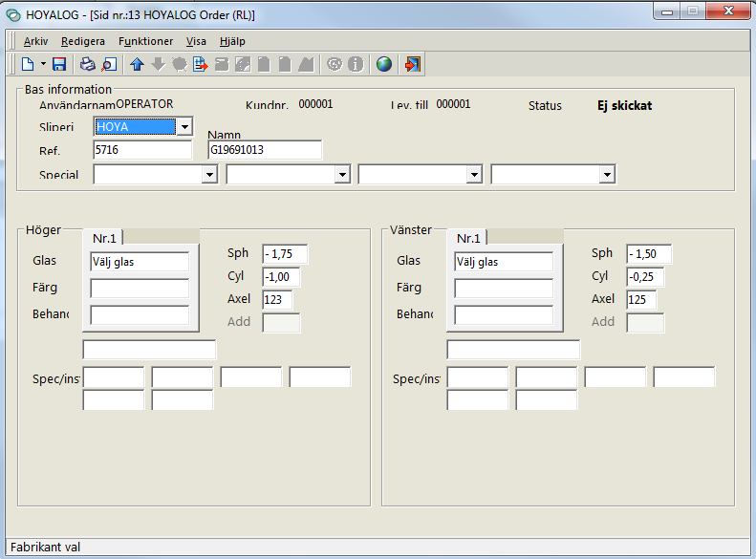Click the blue up arrow send icon

tap(138, 64)
